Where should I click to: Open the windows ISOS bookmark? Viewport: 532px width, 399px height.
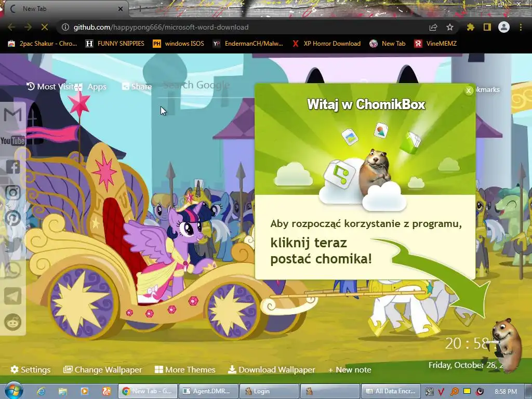pyautogui.click(x=179, y=44)
